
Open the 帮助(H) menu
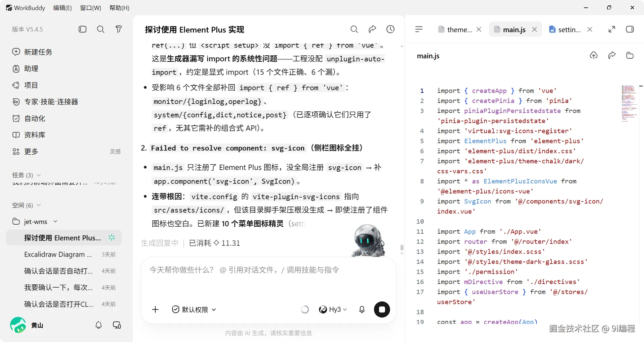tap(119, 8)
